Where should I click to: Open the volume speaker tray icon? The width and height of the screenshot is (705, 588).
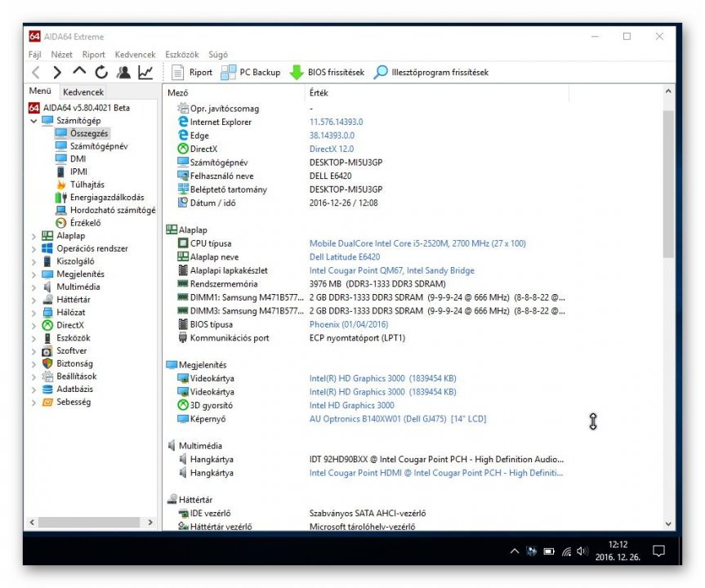(x=582, y=551)
